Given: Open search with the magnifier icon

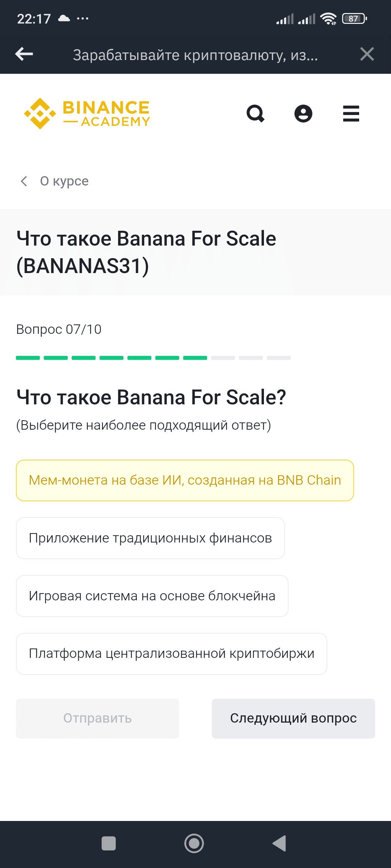Looking at the screenshot, I should click(x=256, y=114).
